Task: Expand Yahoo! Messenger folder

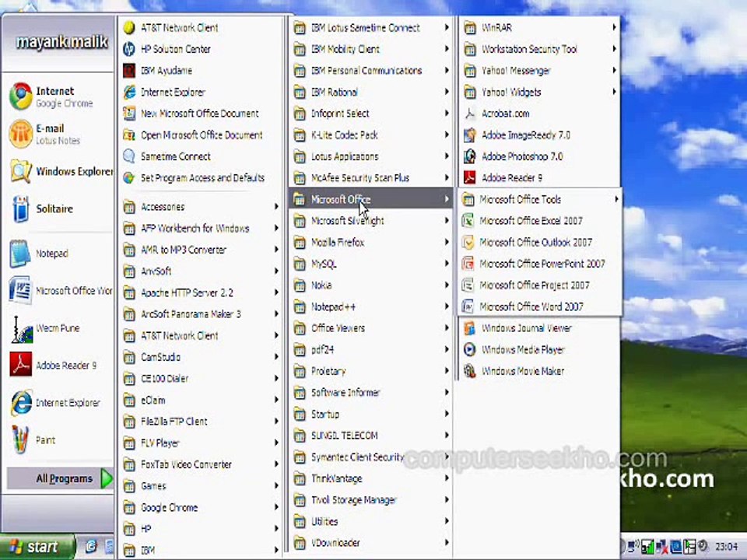Action: [x=540, y=71]
